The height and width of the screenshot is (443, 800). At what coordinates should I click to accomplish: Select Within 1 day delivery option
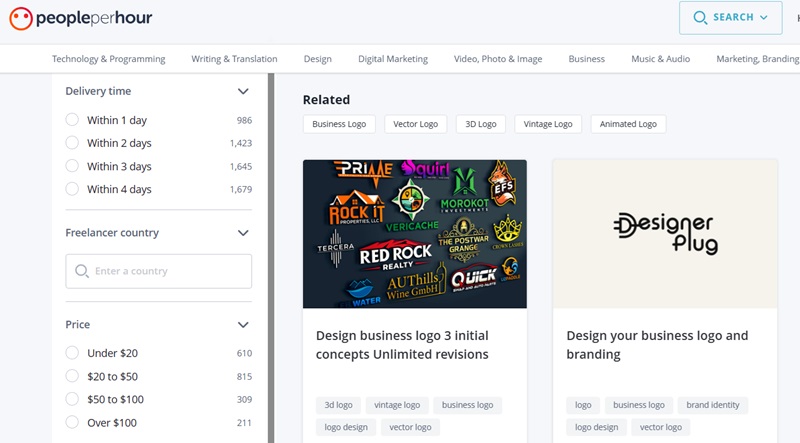coord(72,119)
